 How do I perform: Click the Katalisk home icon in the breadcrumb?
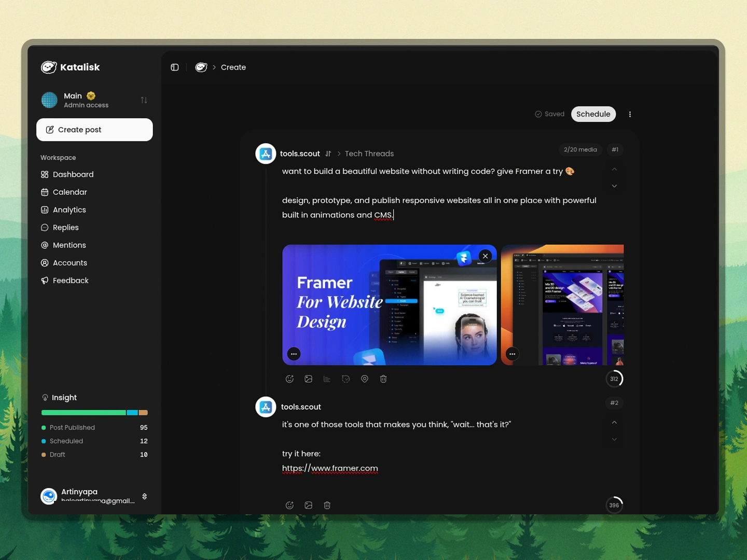(201, 67)
